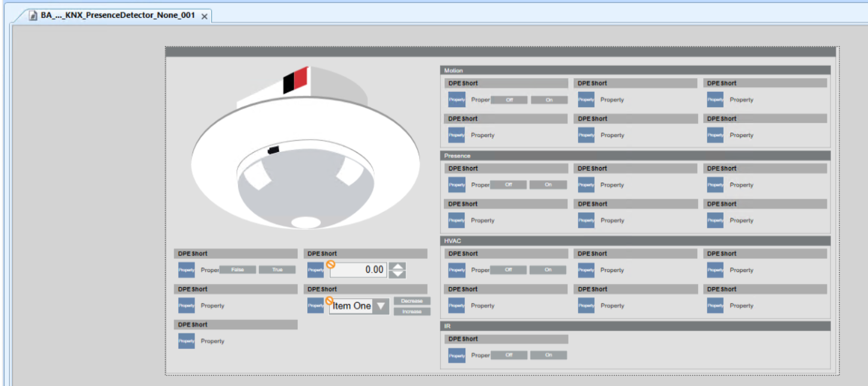Click the Property icon beside Presence Off/On buttons
This screenshot has height=386, width=868.
tap(456, 185)
